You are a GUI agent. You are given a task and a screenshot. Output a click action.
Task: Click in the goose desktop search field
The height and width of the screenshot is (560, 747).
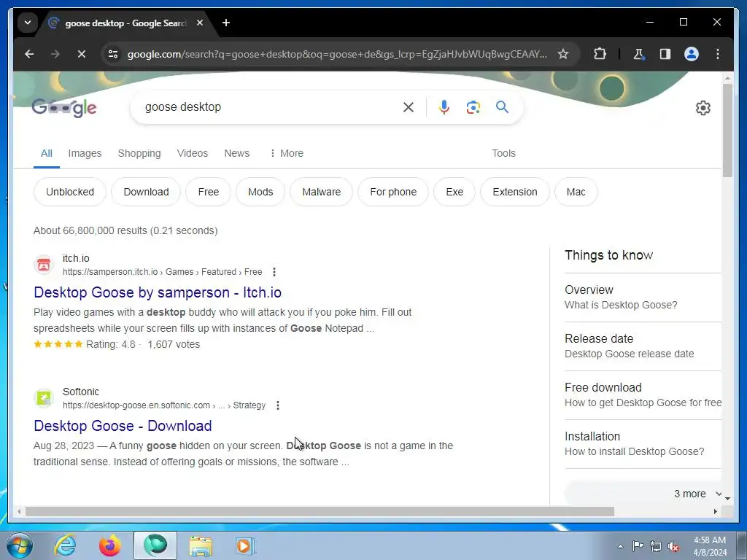coord(269,107)
